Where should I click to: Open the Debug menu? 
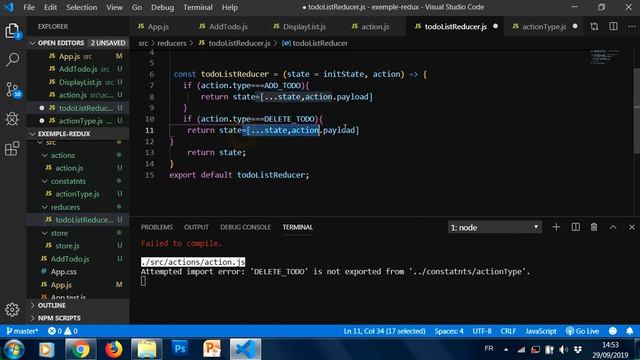coord(162,7)
